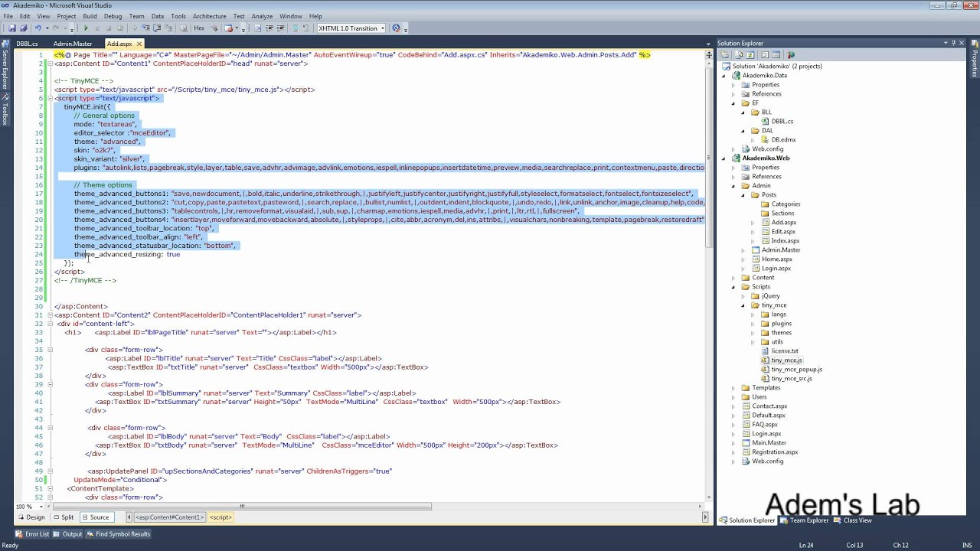
Task: Open the Undo history dropdown arrow
Action: click(47, 28)
